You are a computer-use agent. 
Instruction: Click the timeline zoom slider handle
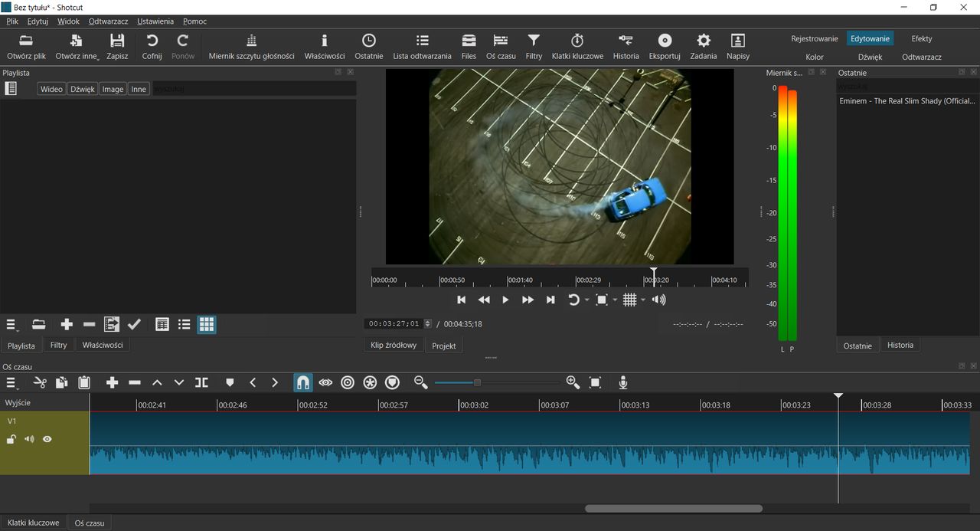point(477,382)
